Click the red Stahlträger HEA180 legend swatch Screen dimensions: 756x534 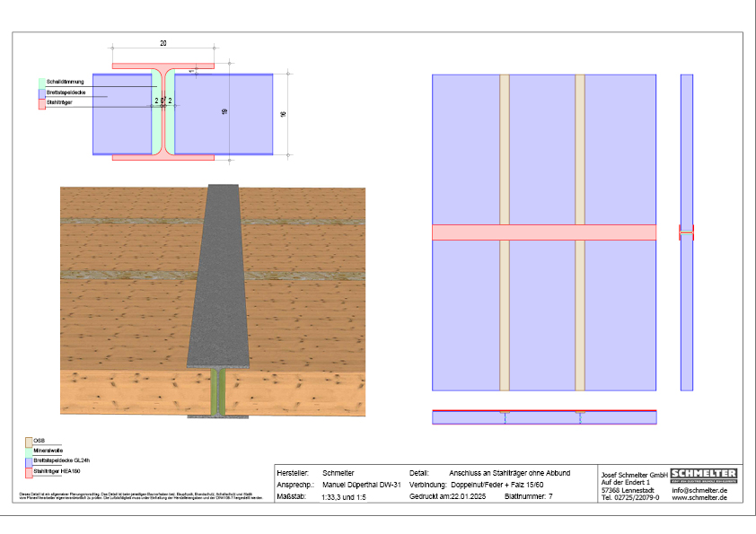pos(29,470)
